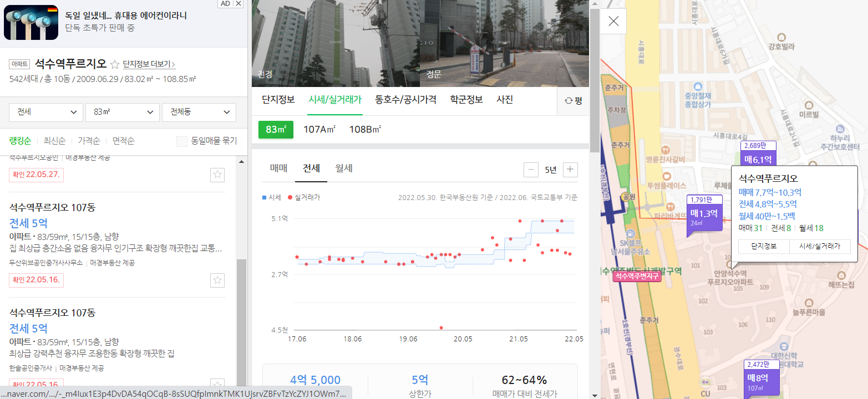Image resolution: width=868 pixels, height=399 pixels.
Task: Open the 전체동 building dropdown
Action: (x=199, y=112)
